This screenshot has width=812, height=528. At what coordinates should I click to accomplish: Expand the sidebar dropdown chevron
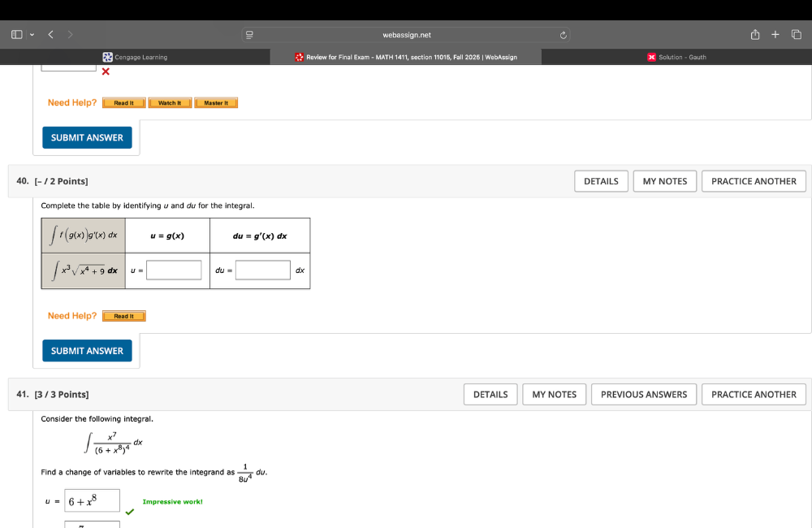click(x=32, y=35)
